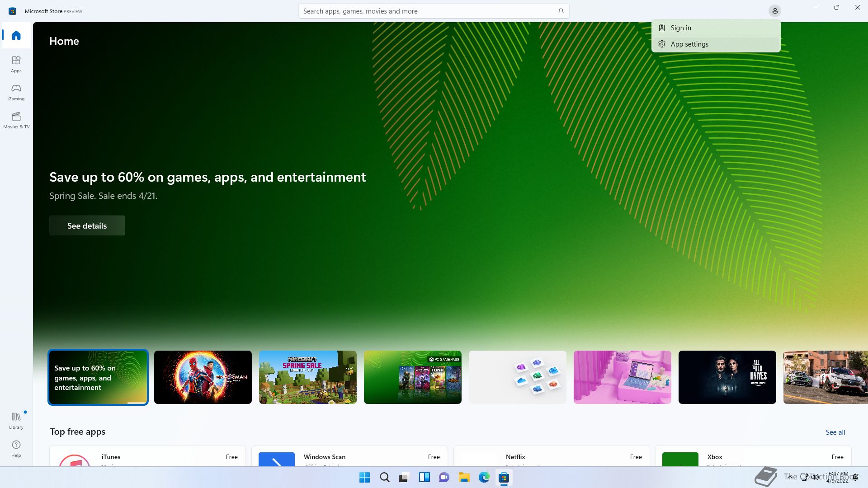
Task: Open App settings from the menu
Action: coord(716,44)
